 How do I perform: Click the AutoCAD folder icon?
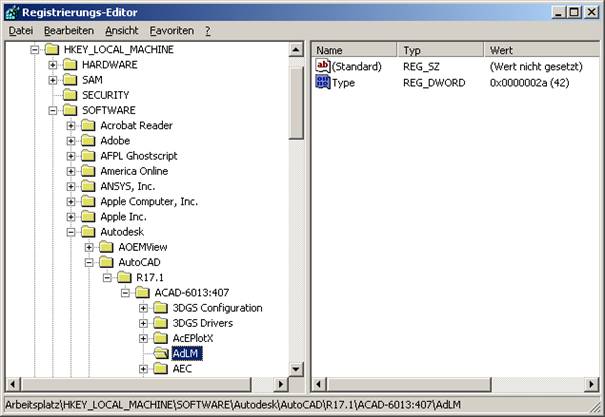click(106, 262)
